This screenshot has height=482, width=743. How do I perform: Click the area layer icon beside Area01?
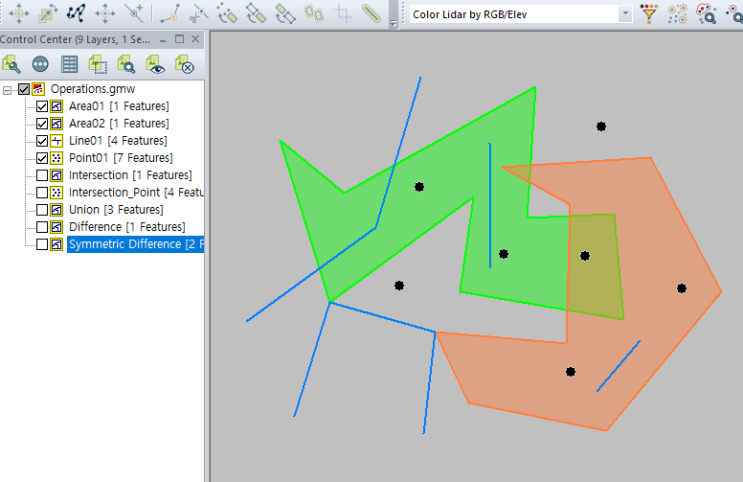56,106
